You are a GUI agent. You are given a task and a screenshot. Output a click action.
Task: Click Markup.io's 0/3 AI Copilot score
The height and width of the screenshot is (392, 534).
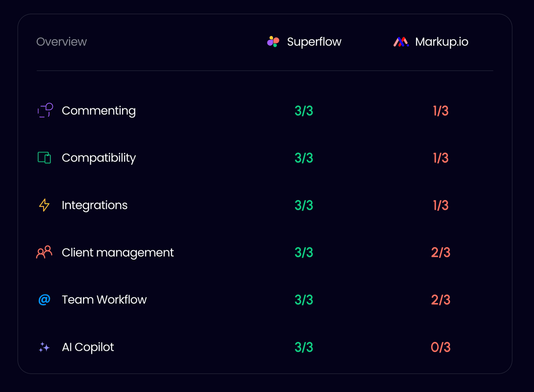pyautogui.click(x=441, y=347)
